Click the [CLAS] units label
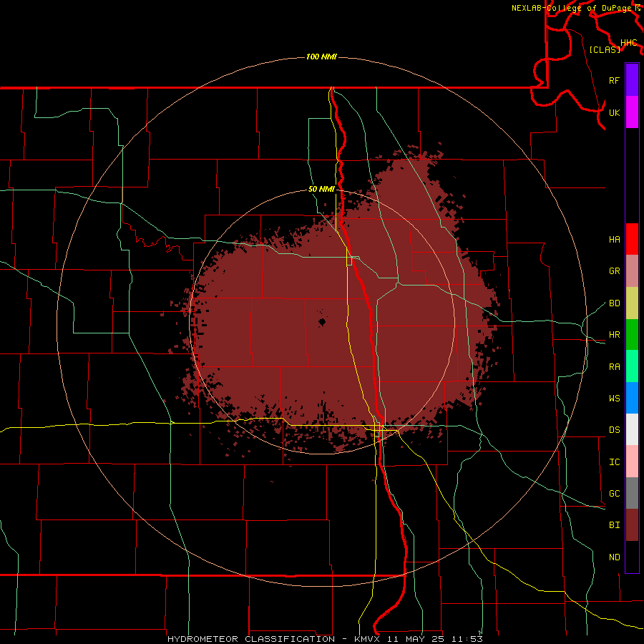This screenshot has width=644, height=644. pos(605,49)
